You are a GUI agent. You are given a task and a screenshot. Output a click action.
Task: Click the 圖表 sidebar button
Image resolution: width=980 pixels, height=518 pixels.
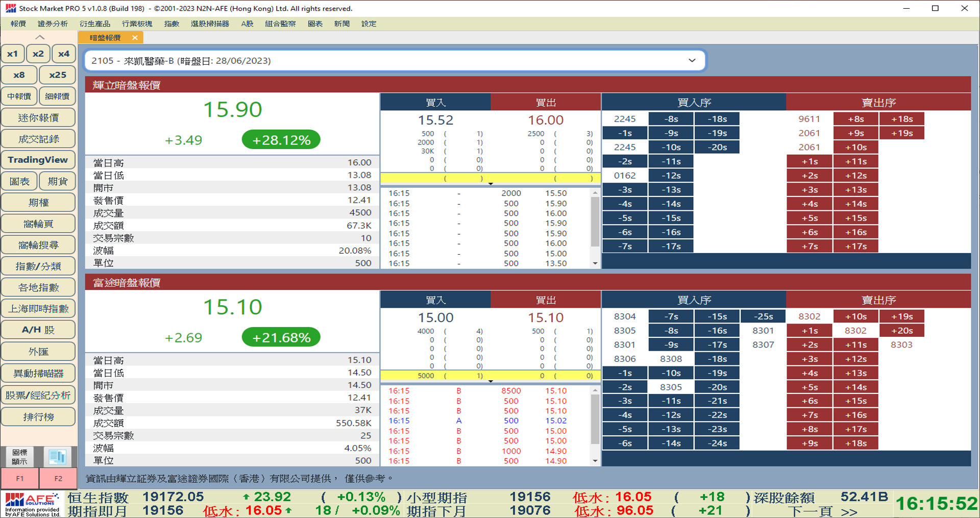(19, 181)
